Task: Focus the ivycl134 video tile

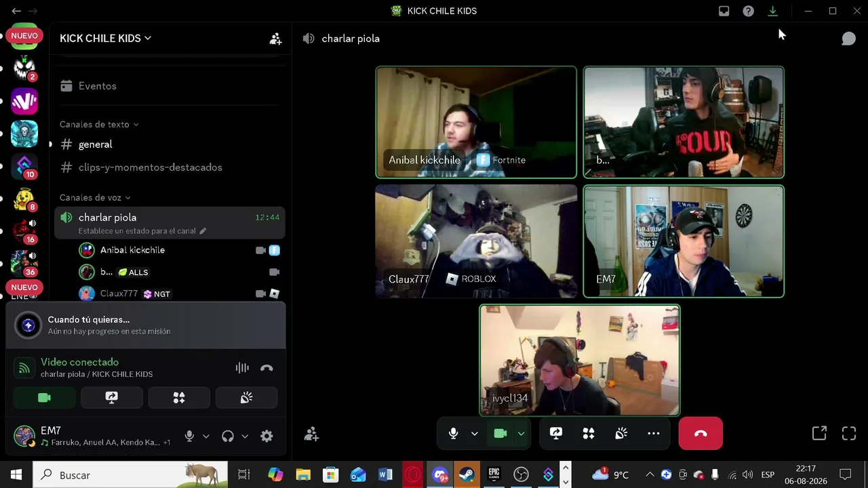Action: pyautogui.click(x=580, y=360)
